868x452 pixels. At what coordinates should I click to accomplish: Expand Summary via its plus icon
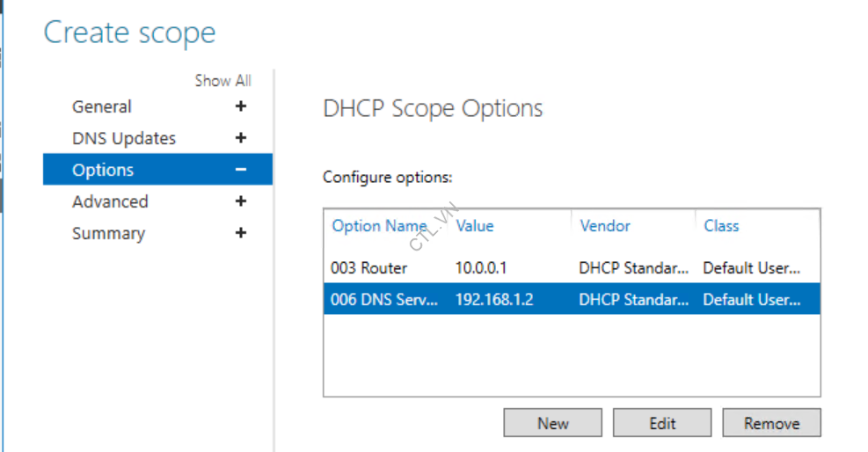[x=241, y=233]
